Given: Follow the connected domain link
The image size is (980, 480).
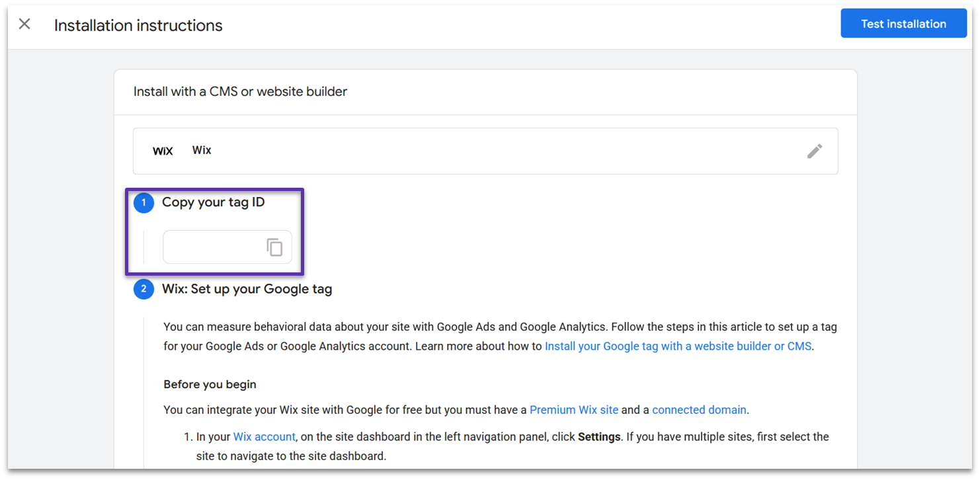Looking at the screenshot, I should pos(699,410).
